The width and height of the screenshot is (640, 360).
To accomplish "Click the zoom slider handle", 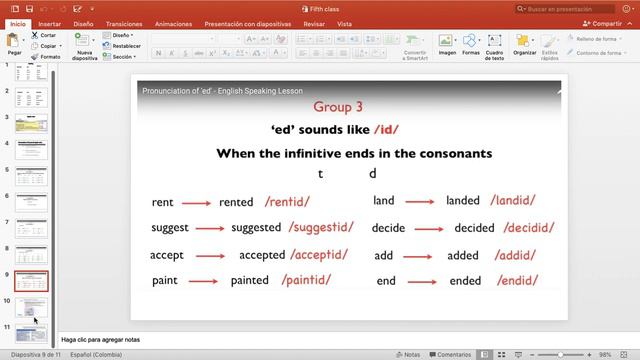I will coord(561,355).
